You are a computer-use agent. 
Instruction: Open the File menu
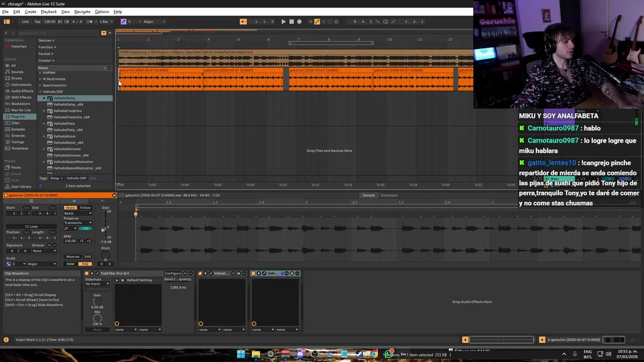(5, 12)
